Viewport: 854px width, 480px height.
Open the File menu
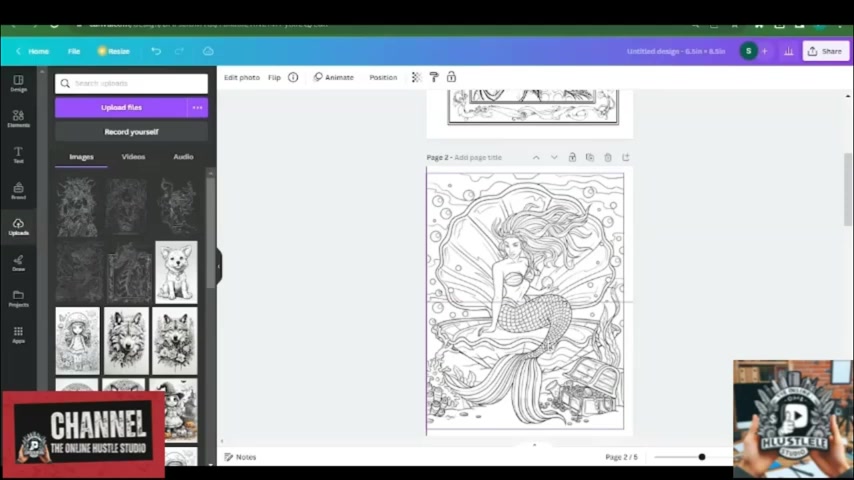[x=74, y=51]
